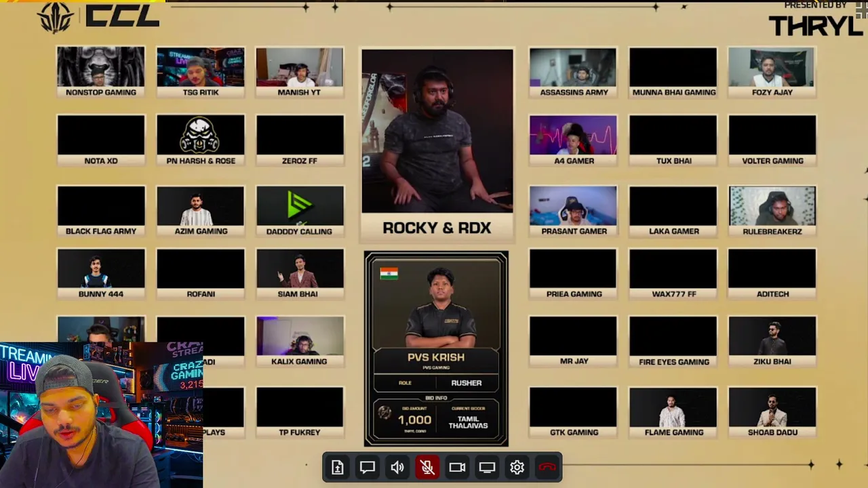The width and height of the screenshot is (868, 488).
Task: Select the PRIEA GAMING tile
Action: tap(574, 274)
